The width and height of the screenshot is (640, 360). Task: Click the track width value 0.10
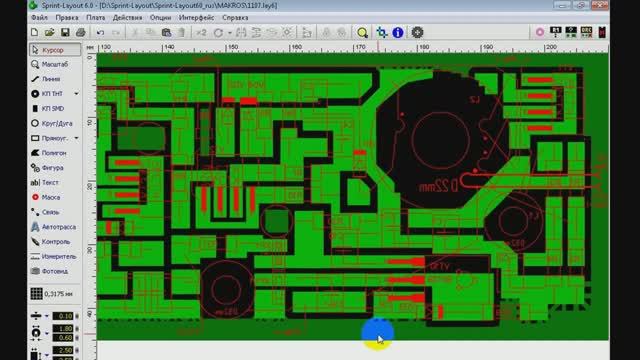63,316
